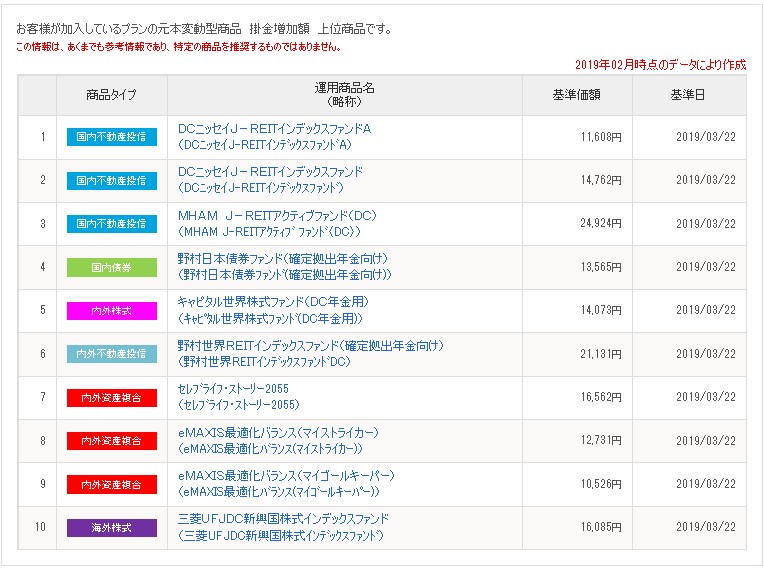The height and width of the screenshot is (568, 764).
Task: Click the heading お客様が加入しているプランの元本変動型商品
Action: pos(204,29)
